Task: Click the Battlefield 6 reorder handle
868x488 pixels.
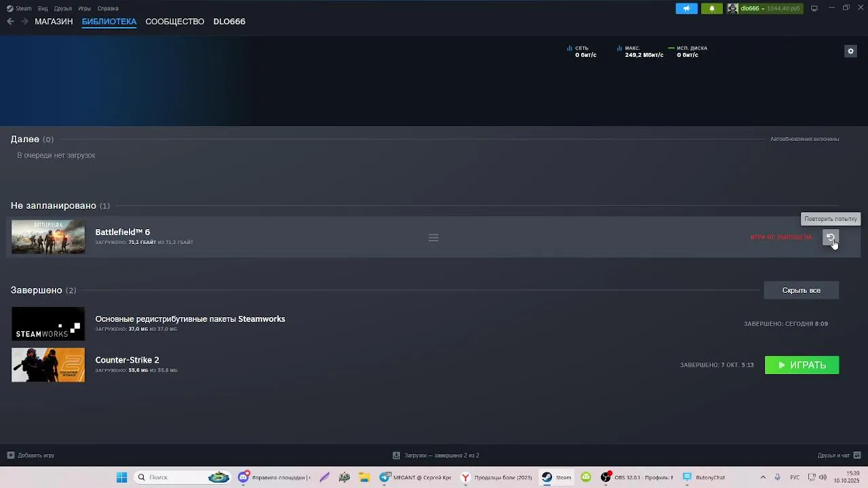Action: tap(433, 237)
